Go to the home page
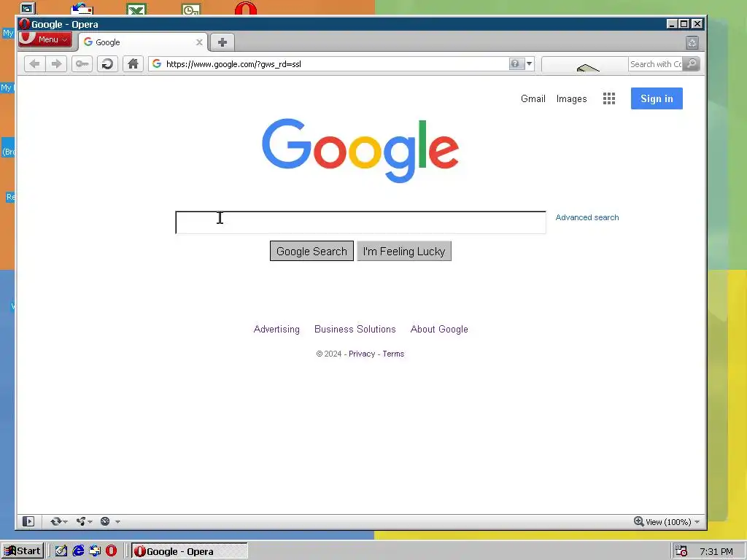 (x=133, y=64)
